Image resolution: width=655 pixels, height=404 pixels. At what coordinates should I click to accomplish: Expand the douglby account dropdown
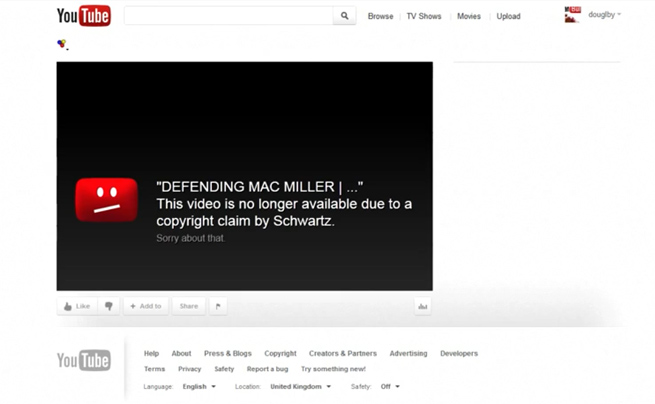coord(604,15)
